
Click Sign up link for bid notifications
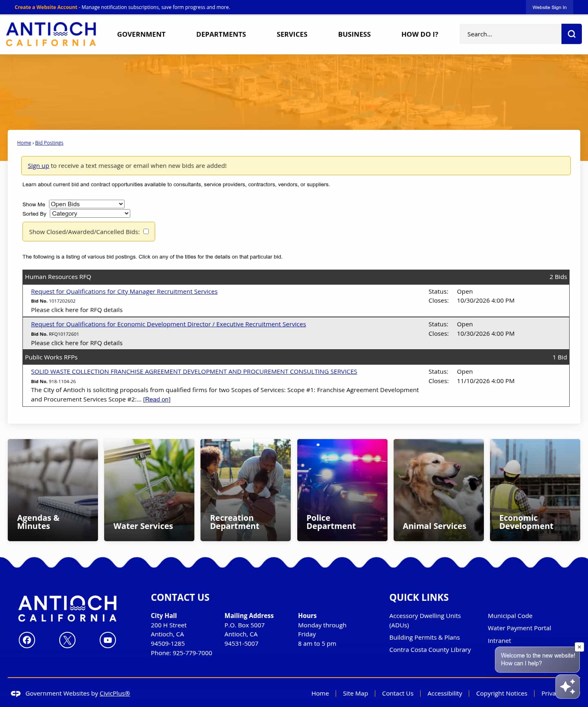click(x=38, y=166)
